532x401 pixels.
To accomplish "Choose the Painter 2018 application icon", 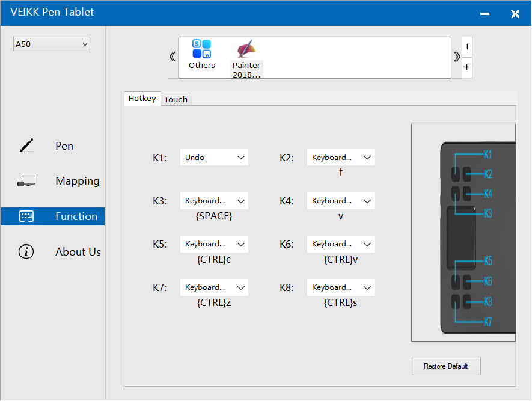I will 246,49.
